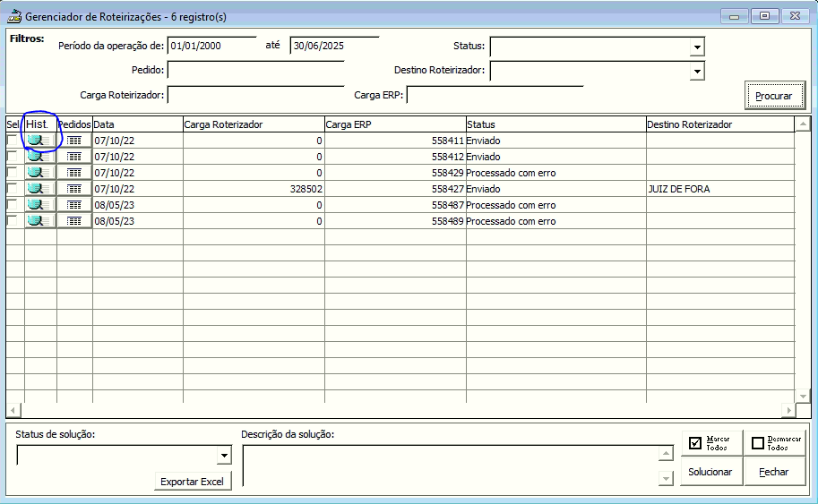Screen dimensions: 818x504
Task: Click the Data column header
Action: (138, 124)
